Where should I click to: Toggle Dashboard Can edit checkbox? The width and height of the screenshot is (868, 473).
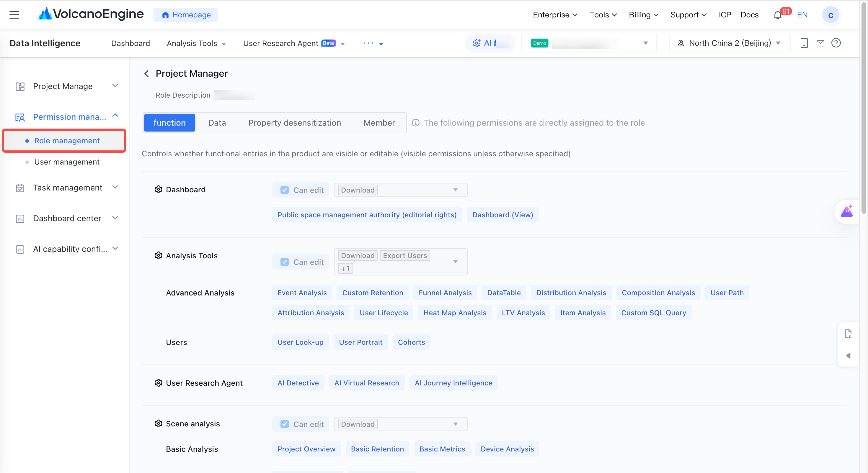click(284, 190)
